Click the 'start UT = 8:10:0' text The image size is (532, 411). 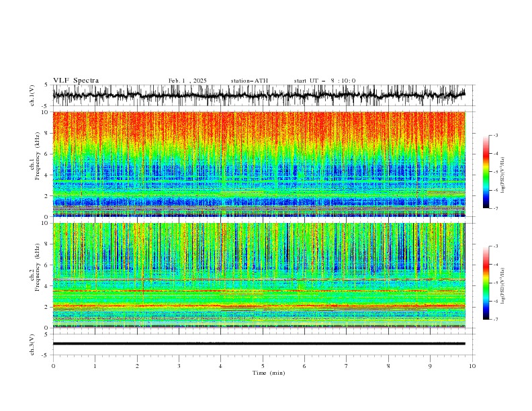point(324,81)
